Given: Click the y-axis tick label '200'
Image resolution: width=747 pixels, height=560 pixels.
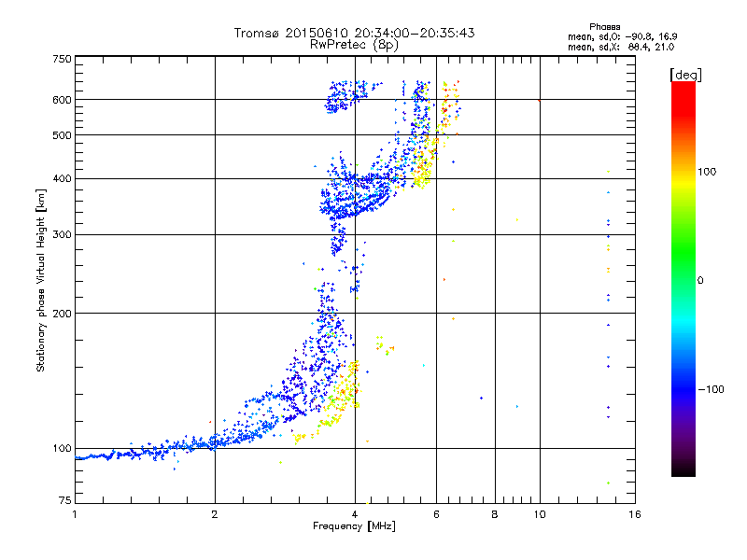Looking at the screenshot, I should pos(62,314).
